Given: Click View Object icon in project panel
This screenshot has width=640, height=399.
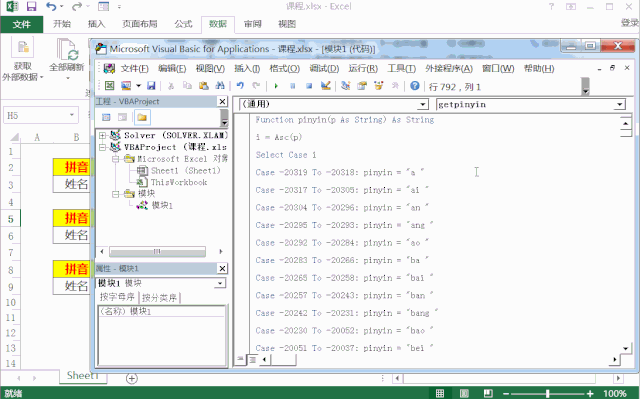Looking at the screenshot, I should coord(122,117).
